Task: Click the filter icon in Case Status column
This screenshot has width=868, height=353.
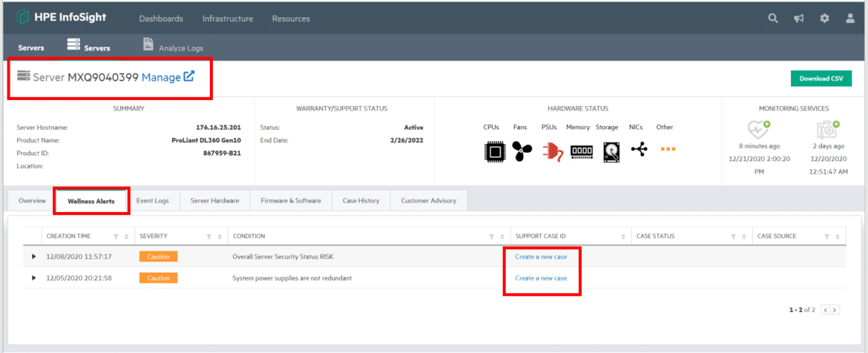Action: coord(734,237)
